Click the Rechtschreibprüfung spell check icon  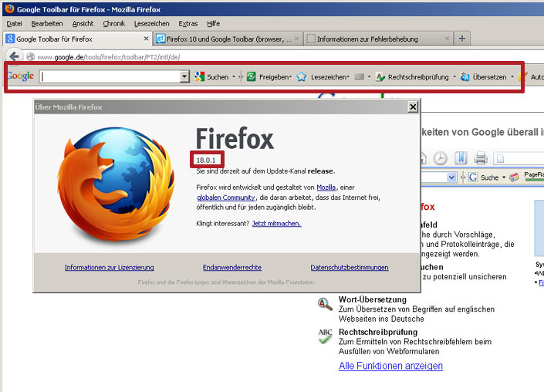coord(380,77)
